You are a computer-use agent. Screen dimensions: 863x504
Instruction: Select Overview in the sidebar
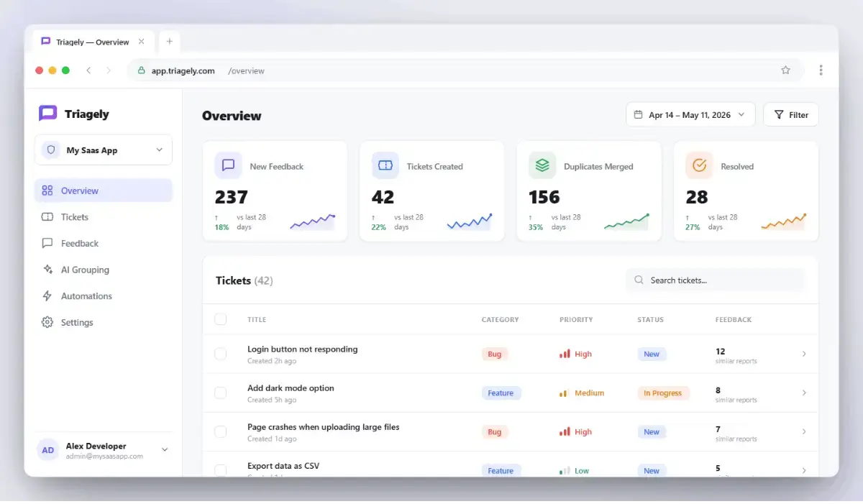104,191
